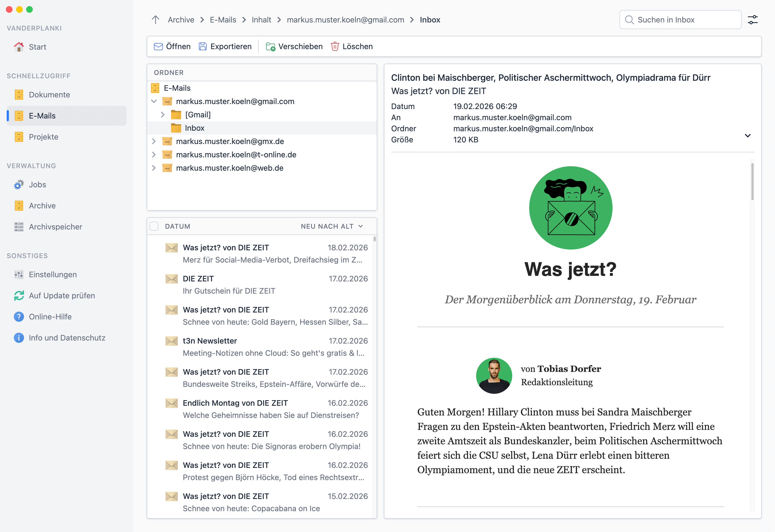Expand the [Gmail] folder in the tree
This screenshot has height=532, width=775.
(x=162, y=114)
